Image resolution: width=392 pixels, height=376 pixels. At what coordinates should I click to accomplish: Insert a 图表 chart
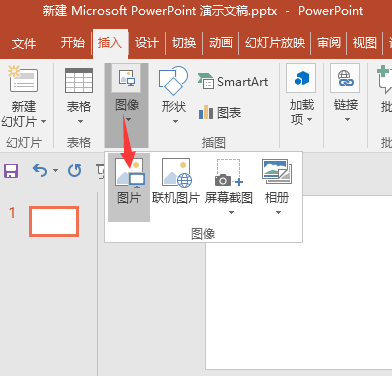[x=220, y=112]
